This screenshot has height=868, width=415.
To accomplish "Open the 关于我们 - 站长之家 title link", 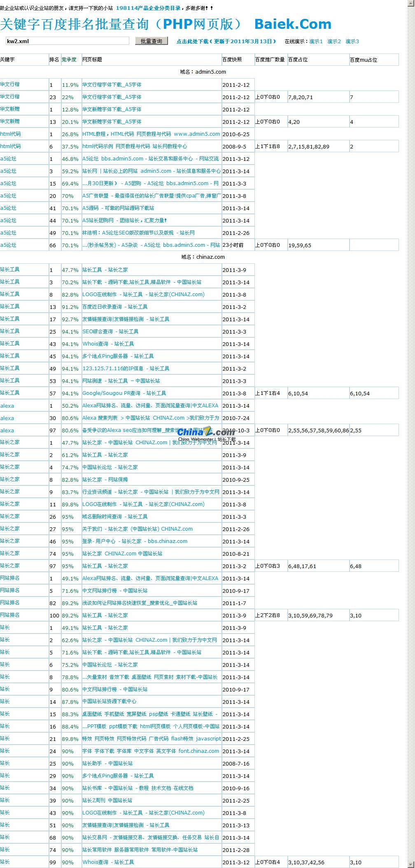I will click(x=138, y=529).
